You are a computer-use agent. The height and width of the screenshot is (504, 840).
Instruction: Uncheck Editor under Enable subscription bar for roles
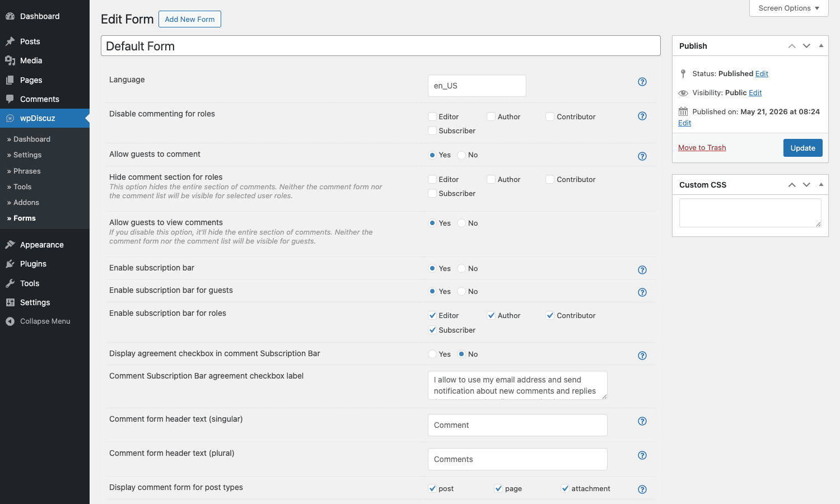pyautogui.click(x=432, y=315)
